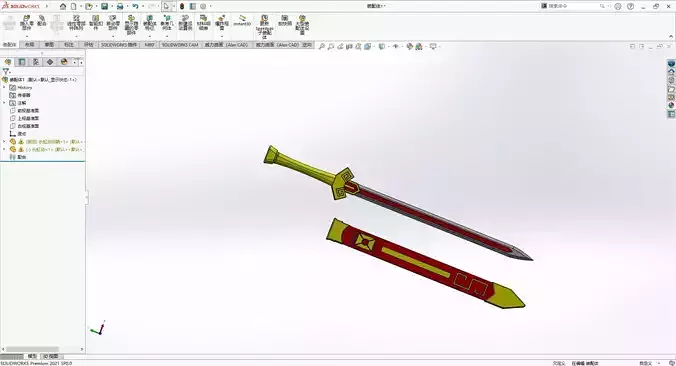Show the ConfigurationManager panel tab
The image size is (676, 366).
point(36,62)
